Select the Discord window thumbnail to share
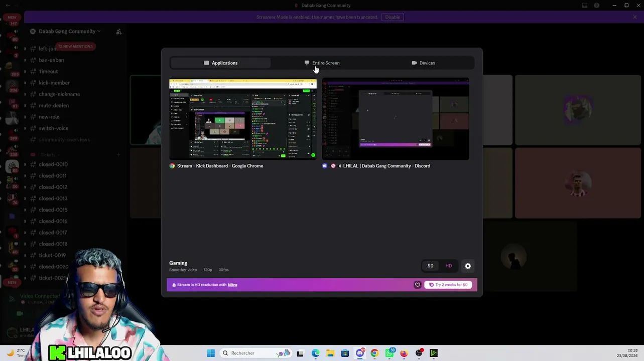Viewport: 644px width, 361px height. 396,119
